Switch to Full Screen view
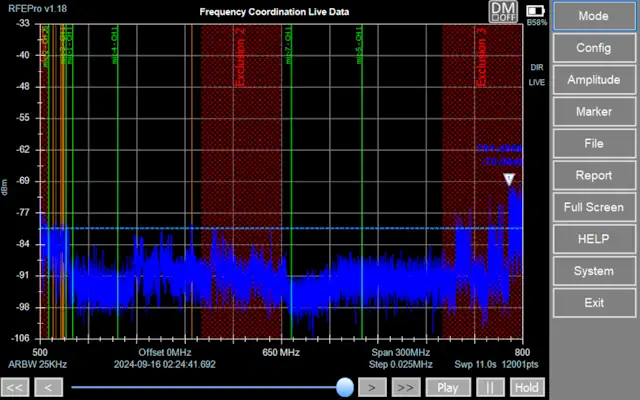The height and width of the screenshot is (400, 640). pos(594,208)
